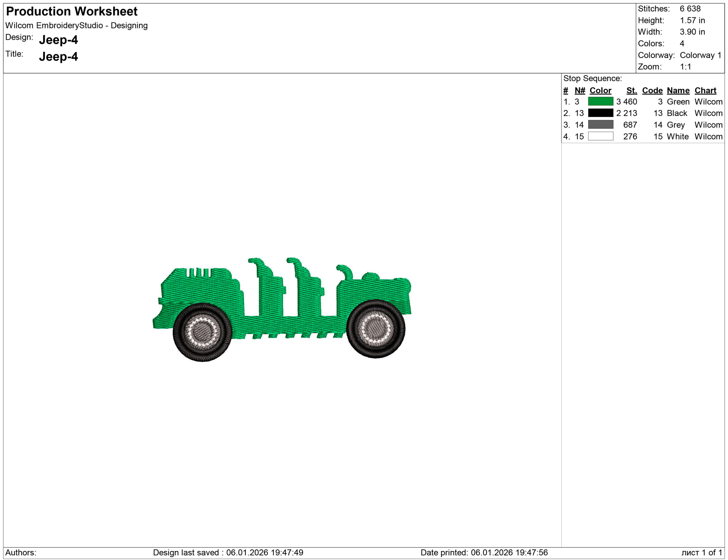The height and width of the screenshot is (560, 728).
Task: Click the black color swatch
Action: point(600,113)
